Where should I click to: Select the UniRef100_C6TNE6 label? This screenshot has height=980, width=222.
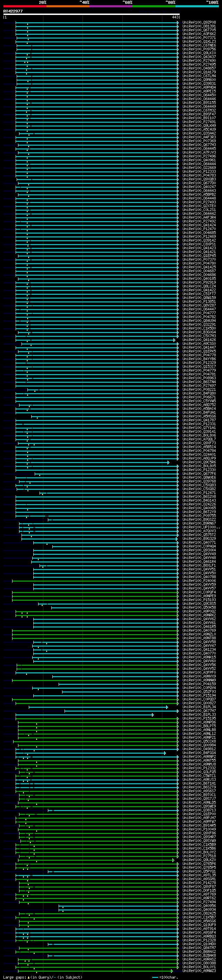click(199, 45)
